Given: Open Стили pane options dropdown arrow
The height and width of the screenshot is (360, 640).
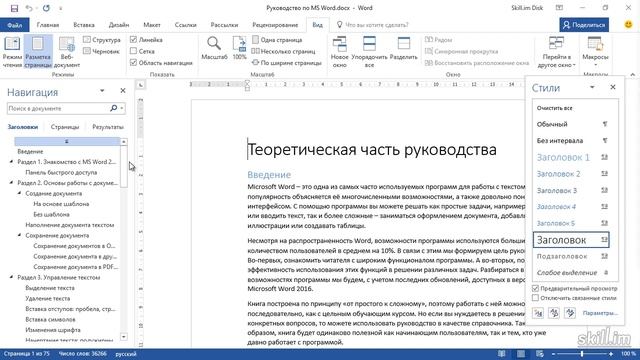Looking at the screenshot, I should pos(592,87).
